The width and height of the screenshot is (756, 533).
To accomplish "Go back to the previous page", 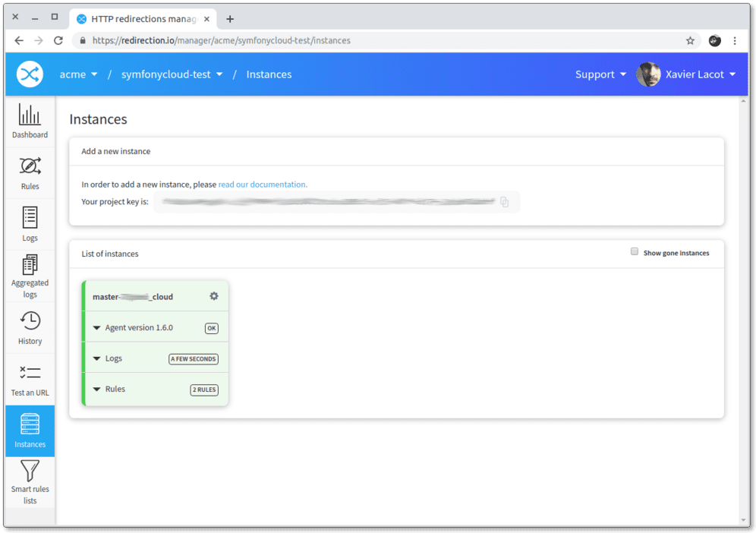I will [x=19, y=40].
